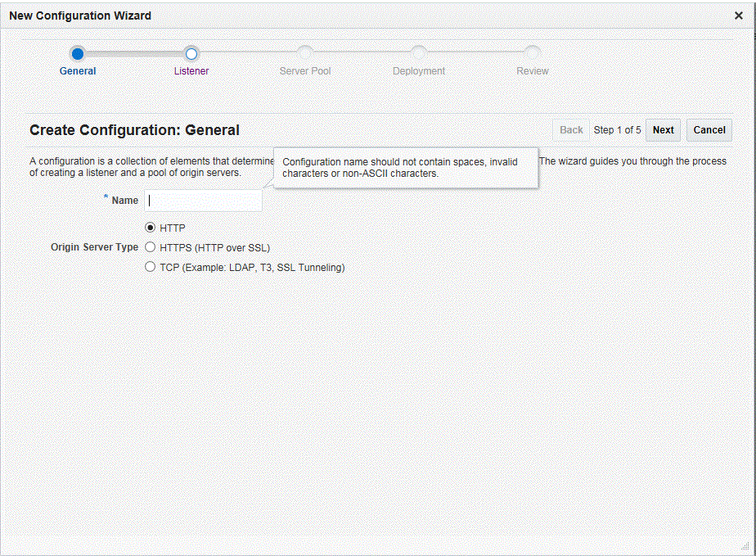
Task: Click the General step circle in wizard train
Action: click(x=77, y=53)
